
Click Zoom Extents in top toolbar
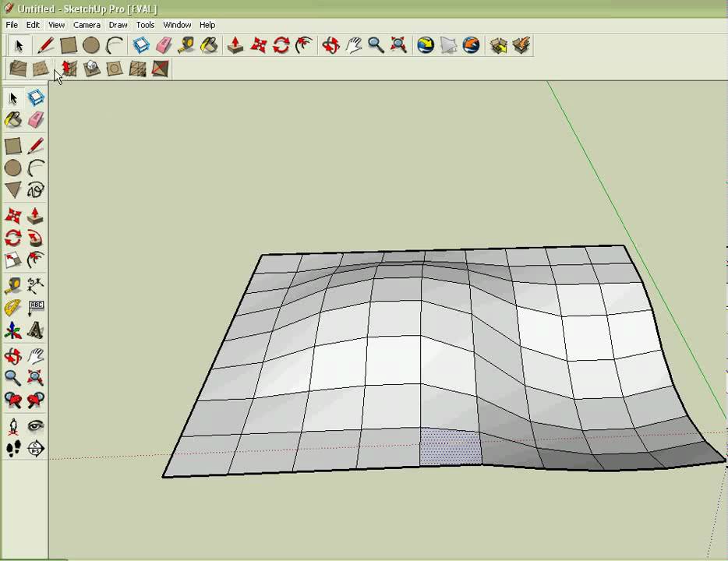pos(399,45)
